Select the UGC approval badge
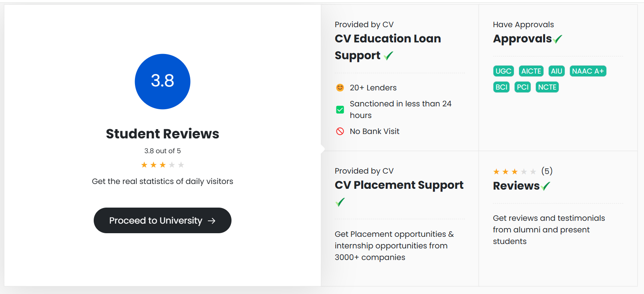This screenshot has height=294, width=644. click(x=503, y=71)
